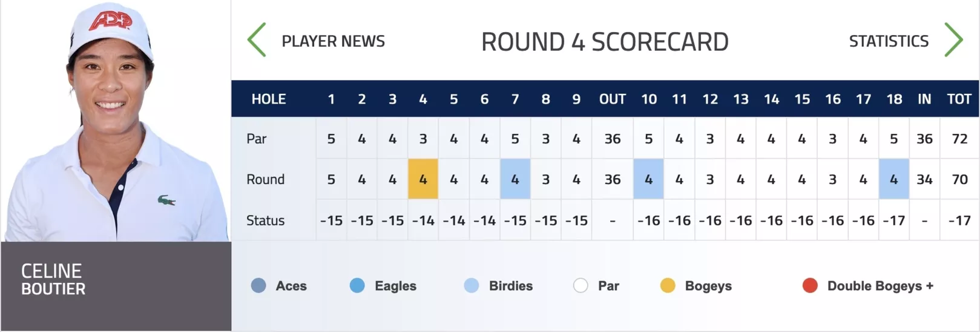Select the birdie score on hole 10
The height and width of the screenshot is (332, 980).
(x=648, y=179)
